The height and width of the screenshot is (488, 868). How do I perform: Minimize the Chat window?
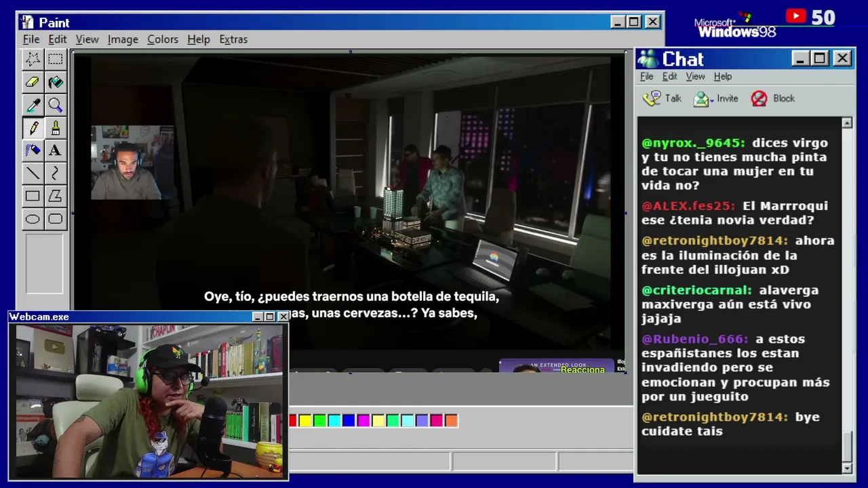pyautogui.click(x=801, y=59)
